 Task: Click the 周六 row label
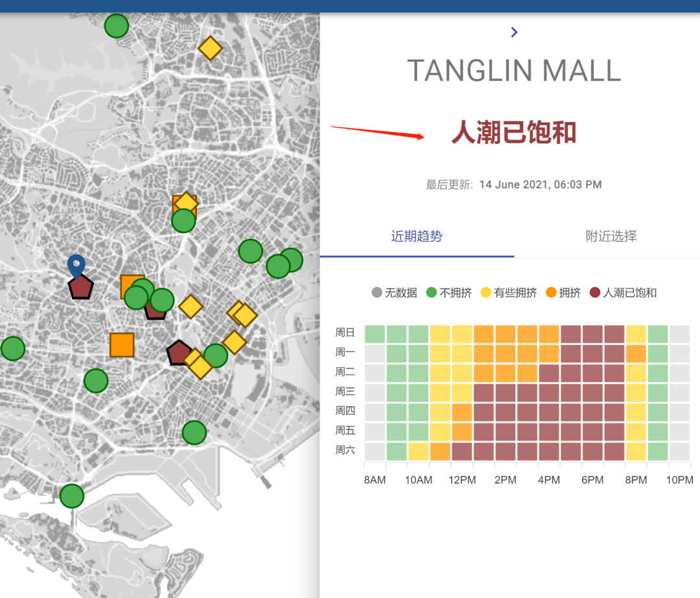click(x=345, y=449)
